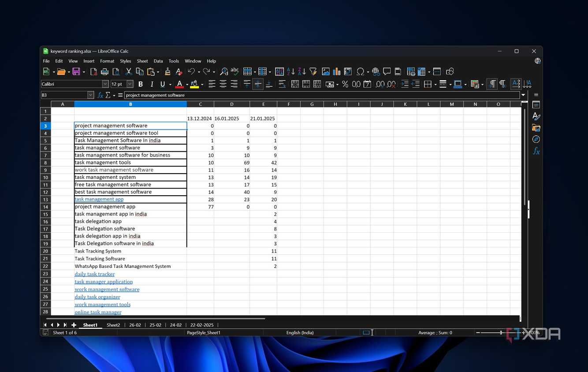Click the 'online task manager' link
Screen dimensions: 588x372
(98, 312)
